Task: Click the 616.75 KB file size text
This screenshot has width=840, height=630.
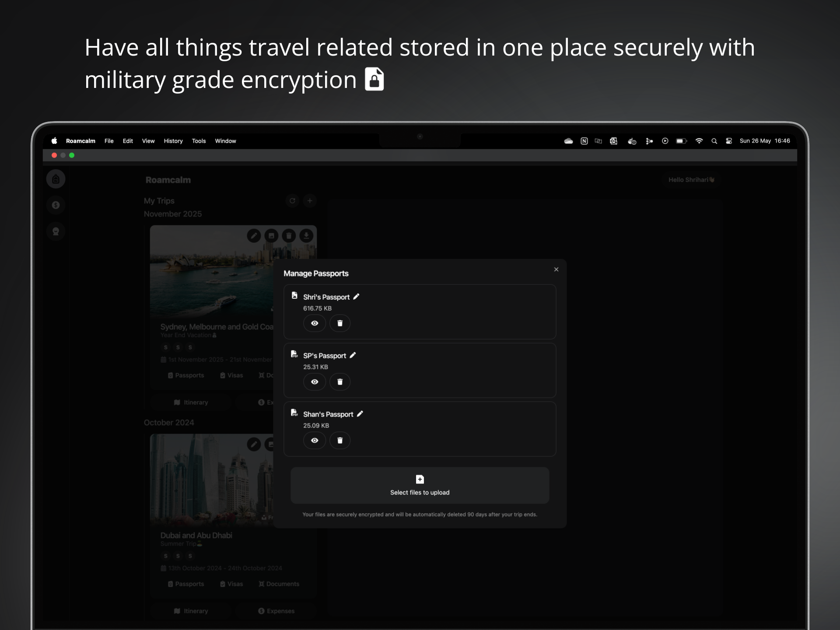Action: pos(317,308)
